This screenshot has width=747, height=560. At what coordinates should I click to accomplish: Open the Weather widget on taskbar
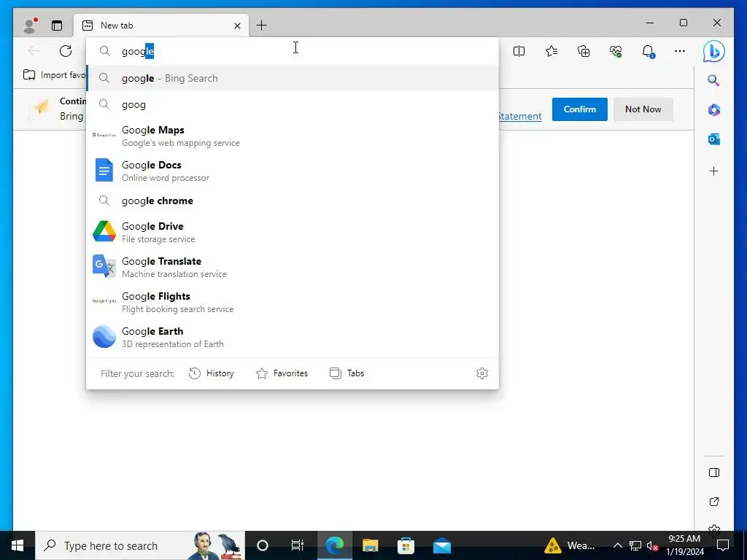click(570, 545)
